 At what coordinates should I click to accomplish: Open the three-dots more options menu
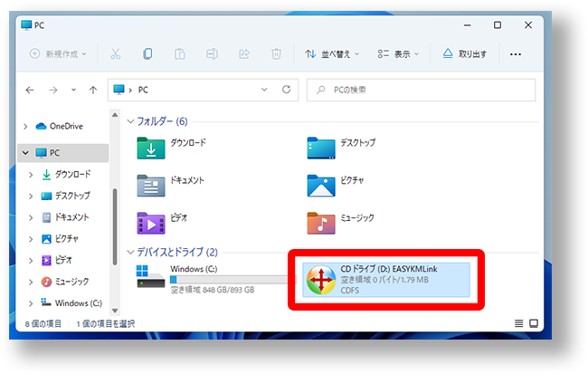516,54
